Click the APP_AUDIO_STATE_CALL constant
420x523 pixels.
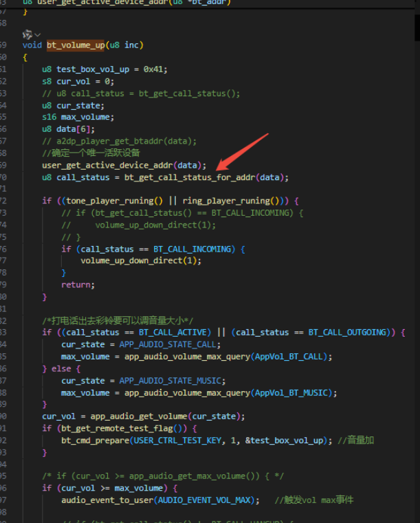click(168, 344)
